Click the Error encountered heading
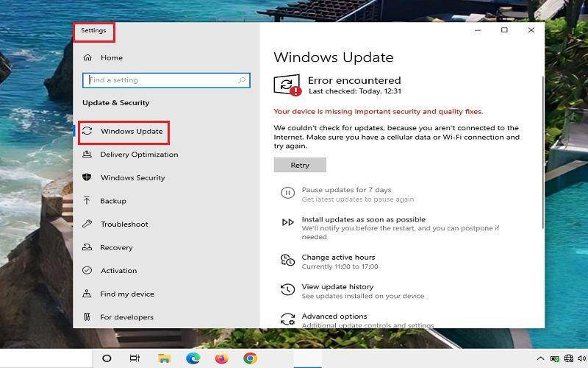 354,80
